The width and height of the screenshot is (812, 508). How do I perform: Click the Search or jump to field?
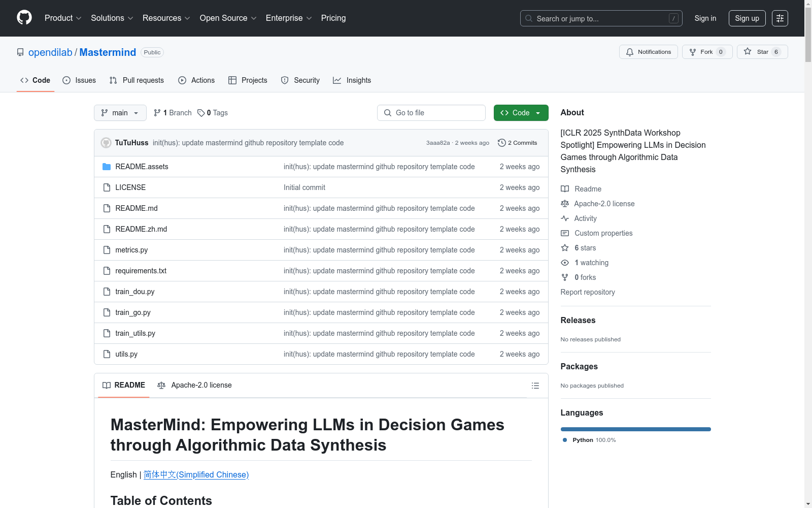[601, 18]
